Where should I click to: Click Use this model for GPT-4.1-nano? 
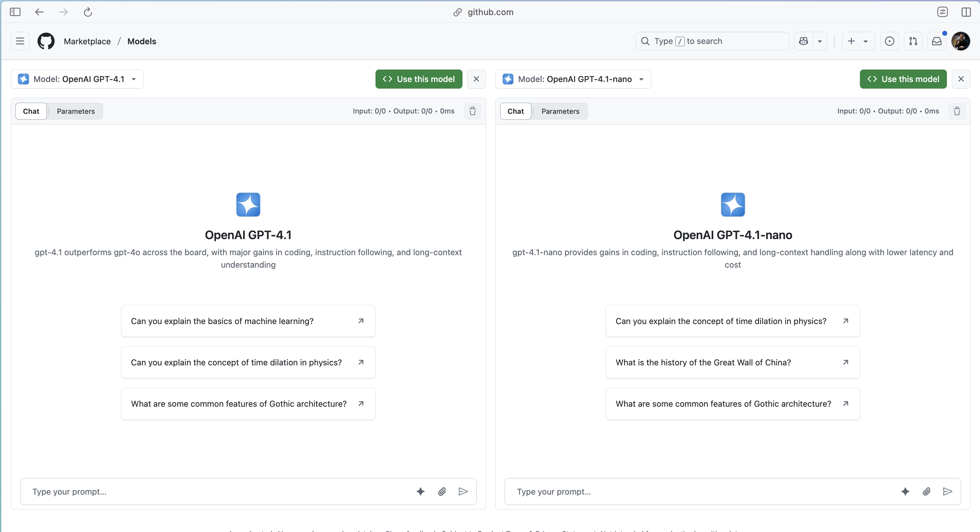coord(903,79)
